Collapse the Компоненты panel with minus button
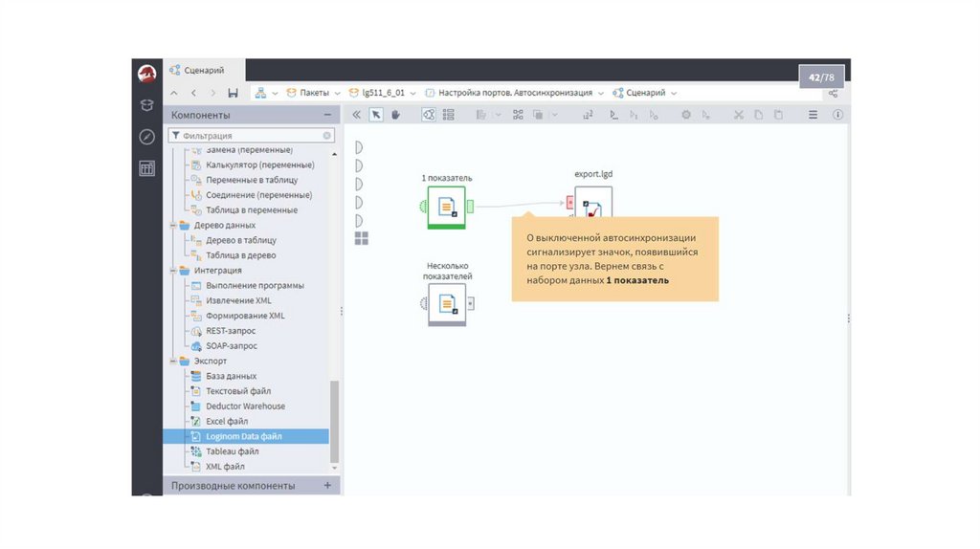The width and height of the screenshot is (980, 549). pos(327,115)
